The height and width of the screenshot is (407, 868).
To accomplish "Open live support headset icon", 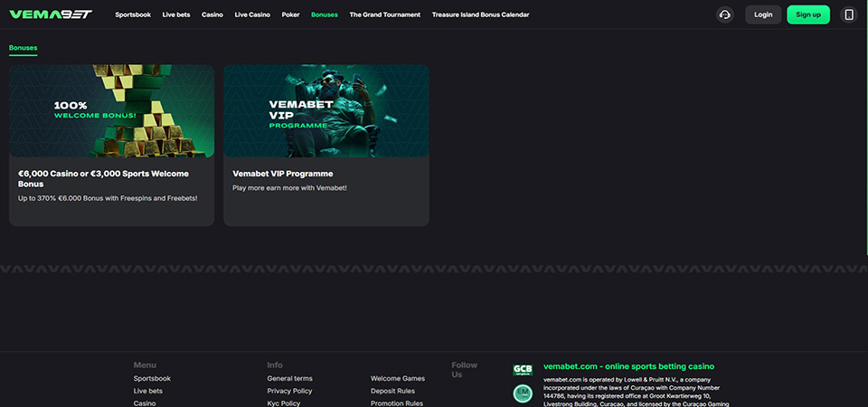I will pos(724,15).
